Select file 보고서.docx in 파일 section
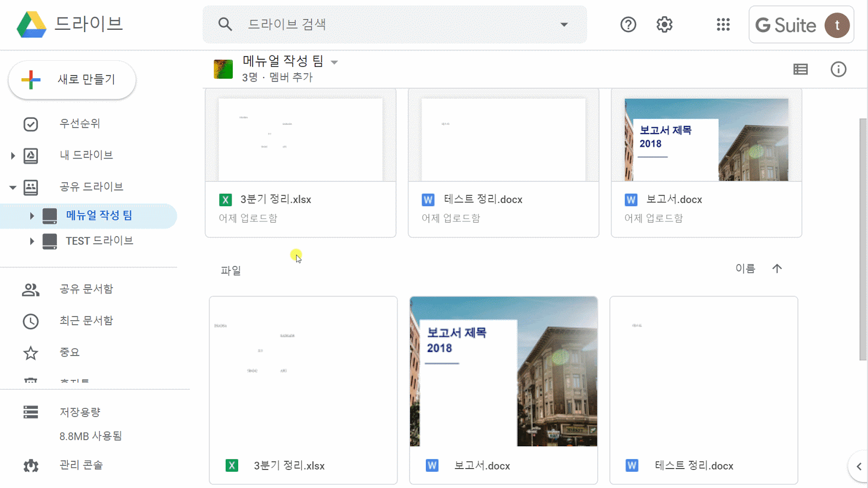 click(503, 390)
